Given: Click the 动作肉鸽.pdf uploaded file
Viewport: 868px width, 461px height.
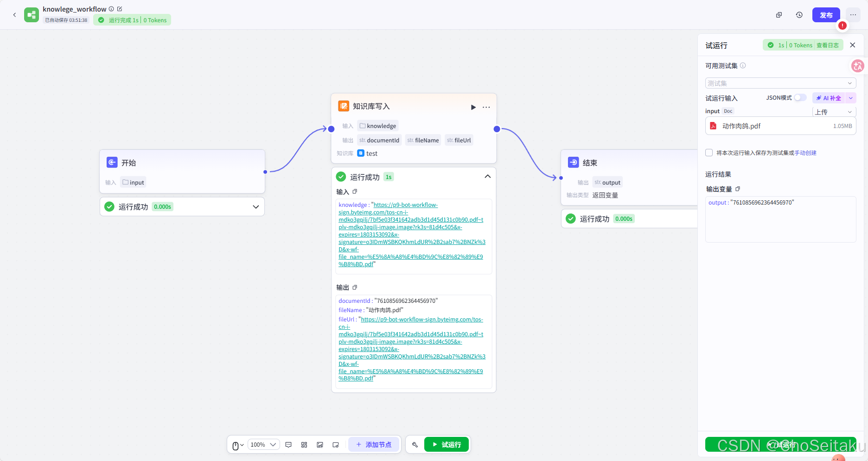Looking at the screenshot, I should coord(780,126).
